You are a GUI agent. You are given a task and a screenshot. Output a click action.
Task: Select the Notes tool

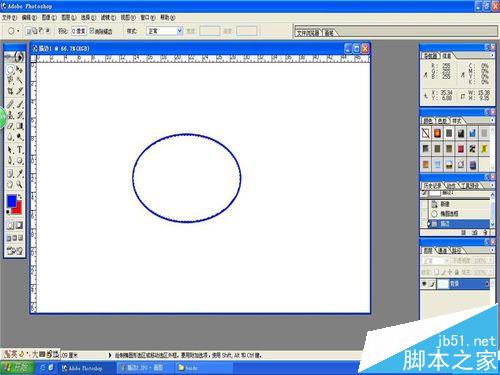(10, 173)
